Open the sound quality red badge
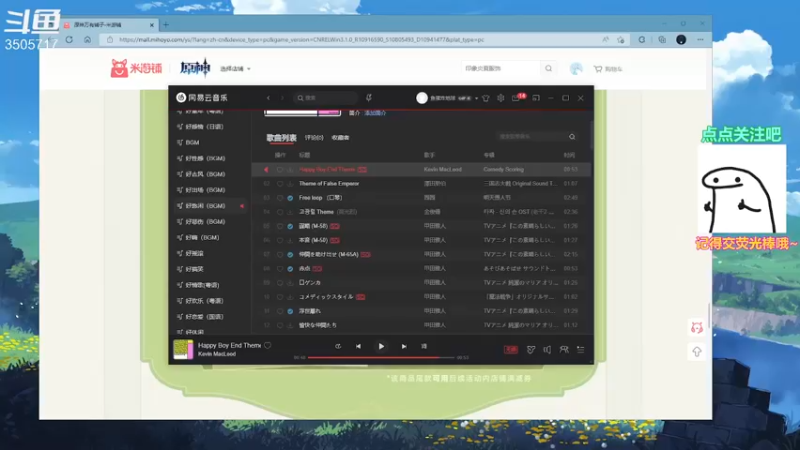 coord(511,349)
